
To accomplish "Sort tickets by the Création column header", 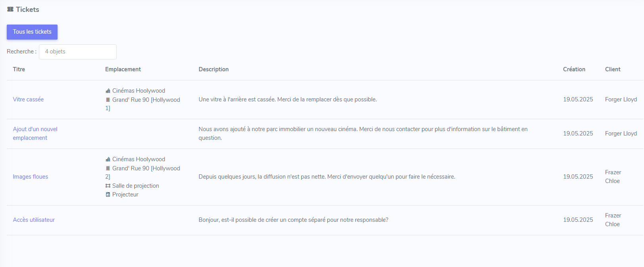I will pos(574,69).
